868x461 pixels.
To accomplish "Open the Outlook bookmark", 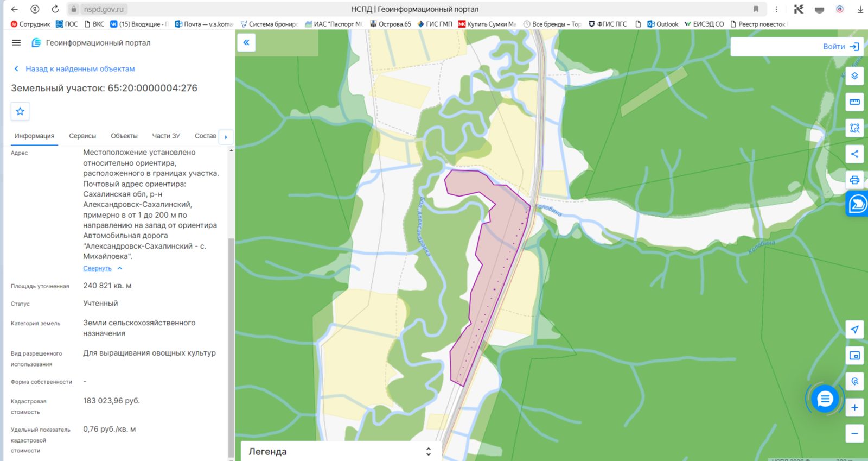I will coord(662,24).
